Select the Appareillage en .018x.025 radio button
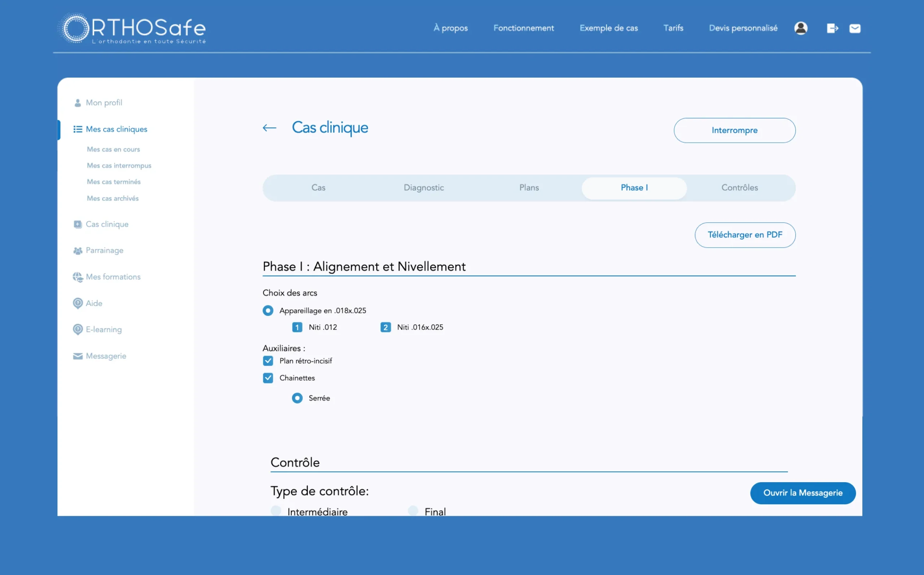 point(268,311)
